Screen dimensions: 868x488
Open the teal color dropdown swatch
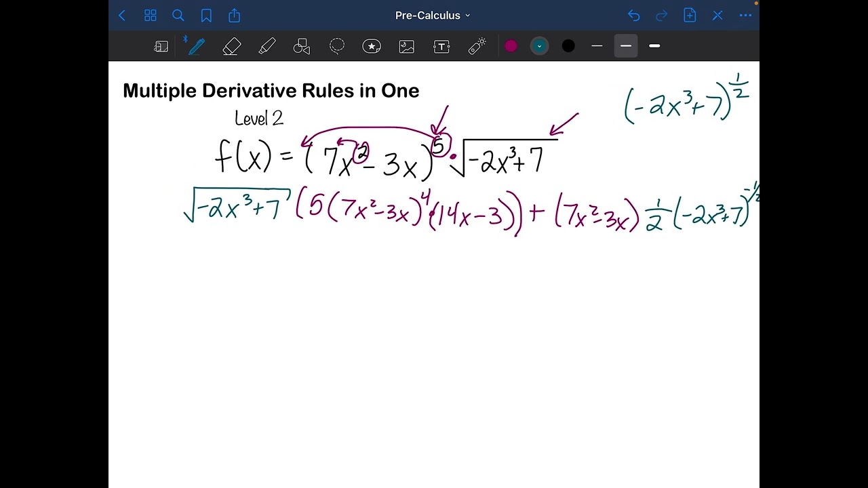pos(540,46)
